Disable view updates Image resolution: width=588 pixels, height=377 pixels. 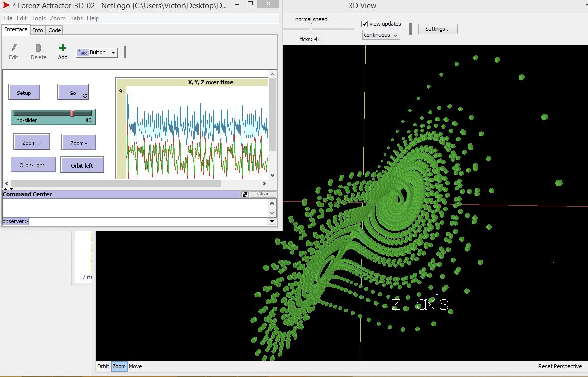(365, 23)
